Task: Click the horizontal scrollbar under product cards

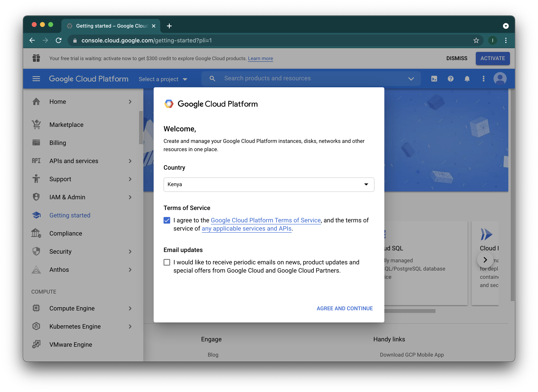Action: [409, 311]
